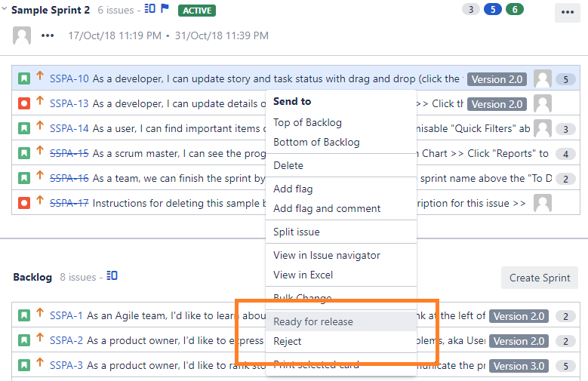Click the sprint date range text
The height and width of the screenshot is (381, 588).
coord(168,35)
